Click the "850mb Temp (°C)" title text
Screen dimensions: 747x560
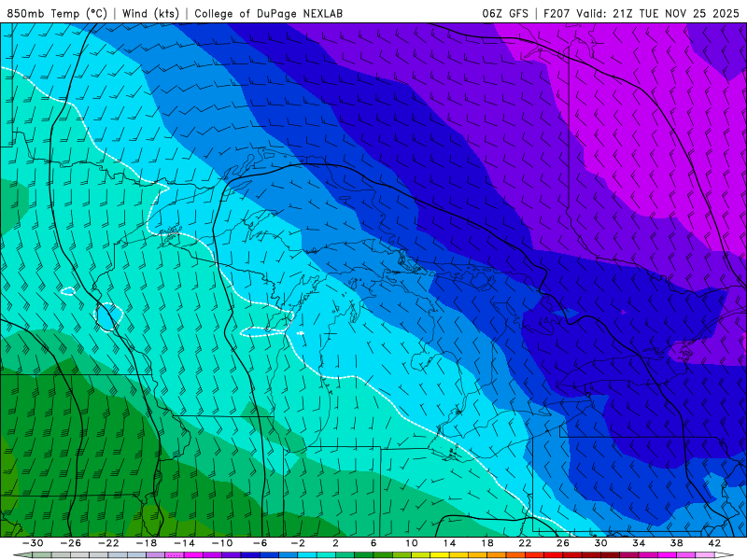point(57,13)
